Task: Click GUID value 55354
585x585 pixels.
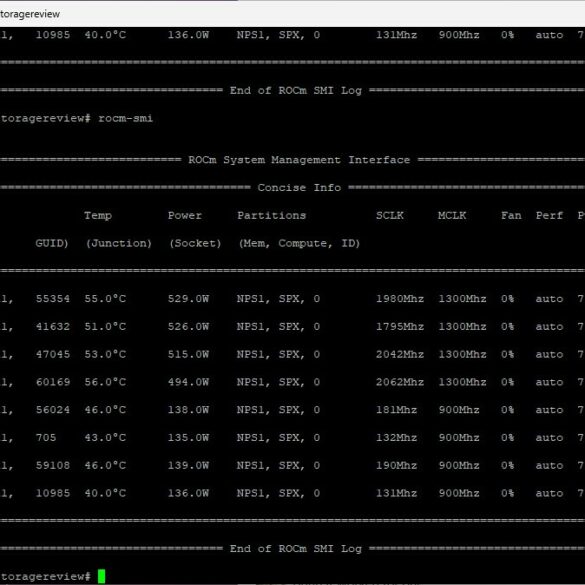Action: (53, 299)
